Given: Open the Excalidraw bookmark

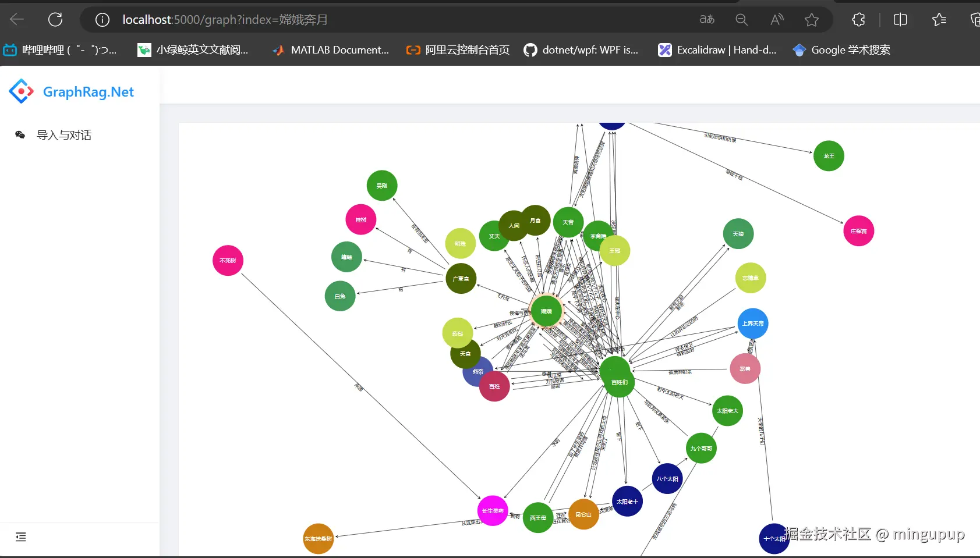Looking at the screenshot, I should [717, 50].
